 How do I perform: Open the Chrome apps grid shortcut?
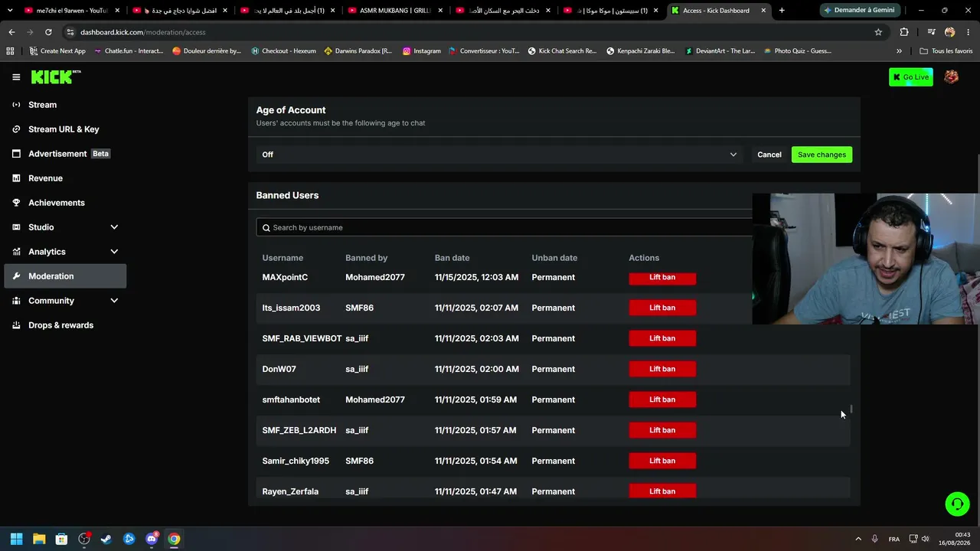tap(10, 51)
